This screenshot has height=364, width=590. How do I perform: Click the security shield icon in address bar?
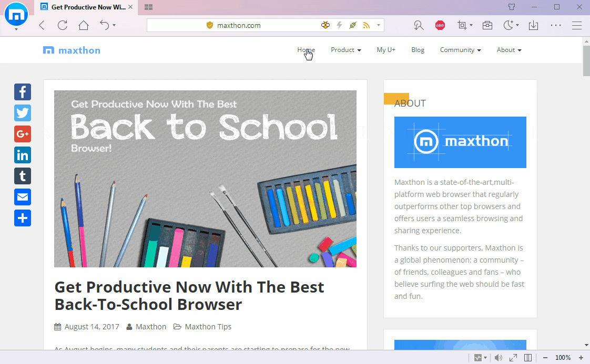210,25
